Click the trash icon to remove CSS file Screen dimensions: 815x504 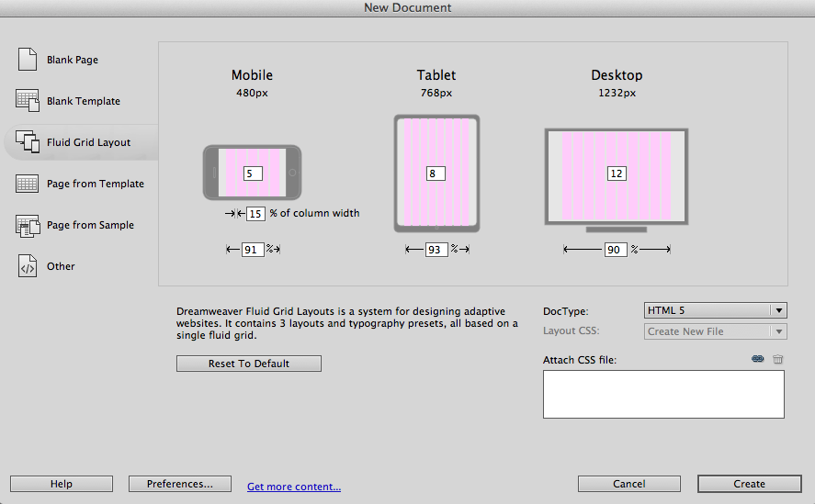click(x=778, y=360)
